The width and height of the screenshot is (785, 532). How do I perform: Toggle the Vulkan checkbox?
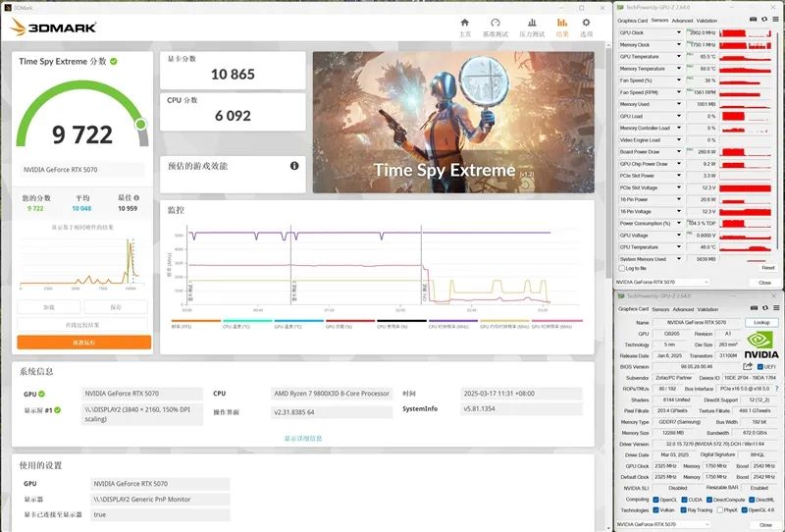click(x=655, y=510)
